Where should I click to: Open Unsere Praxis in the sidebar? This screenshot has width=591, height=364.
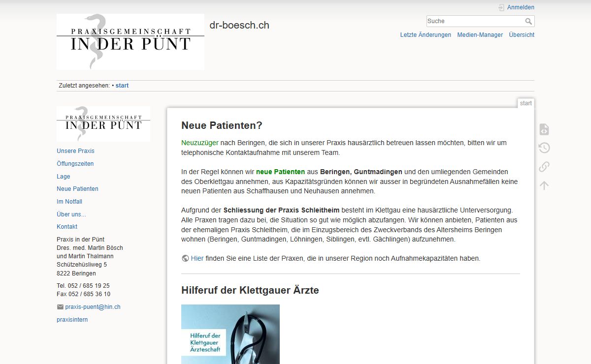pos(75,151)
